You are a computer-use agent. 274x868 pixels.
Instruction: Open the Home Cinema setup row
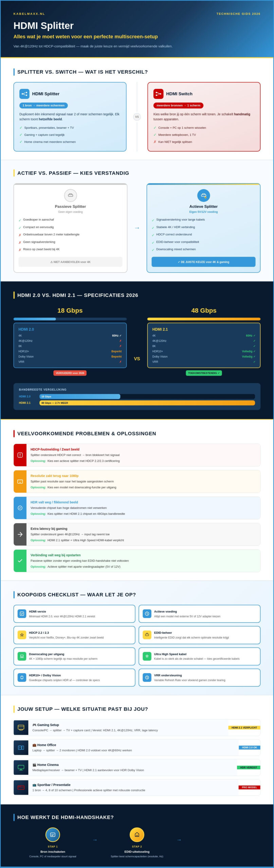click(137, 767)
